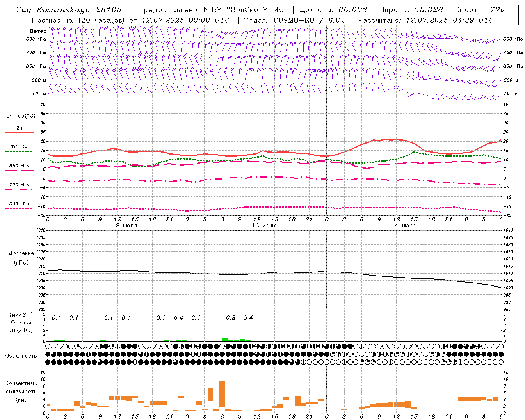Click the Давление panel label

tap(21, 253)
